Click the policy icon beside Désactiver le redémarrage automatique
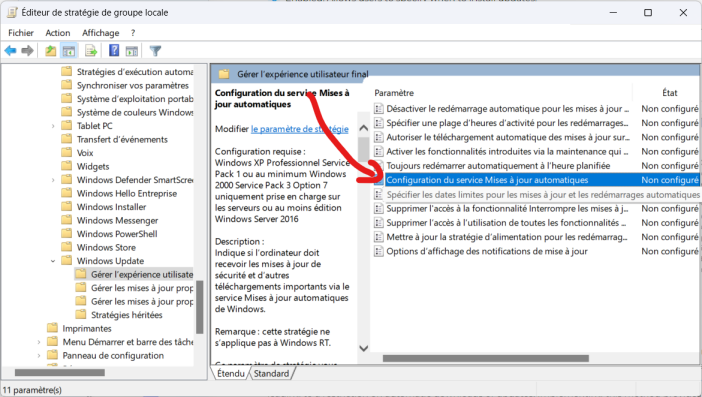Screen dimensions: 702x397 (x=379, y=109)
